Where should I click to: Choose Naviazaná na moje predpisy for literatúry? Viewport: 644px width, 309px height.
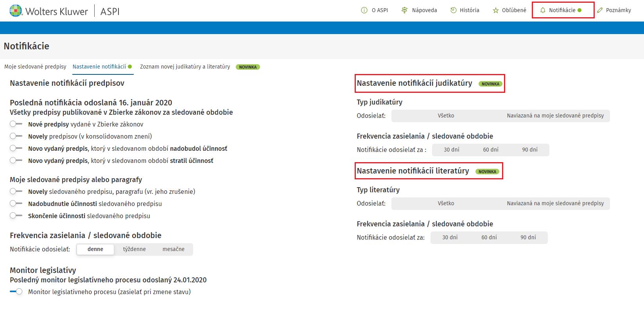555,203
